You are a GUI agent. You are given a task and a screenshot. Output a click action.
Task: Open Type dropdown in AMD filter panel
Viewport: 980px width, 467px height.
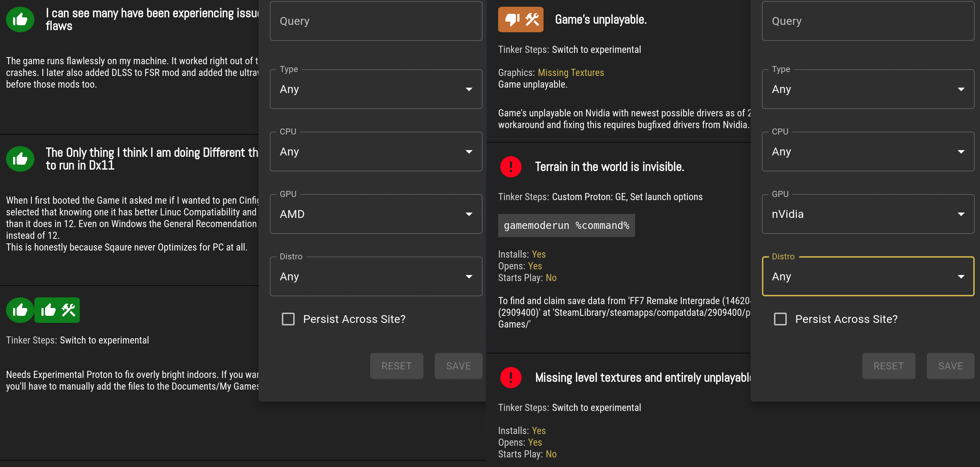[x=376, y=89]
